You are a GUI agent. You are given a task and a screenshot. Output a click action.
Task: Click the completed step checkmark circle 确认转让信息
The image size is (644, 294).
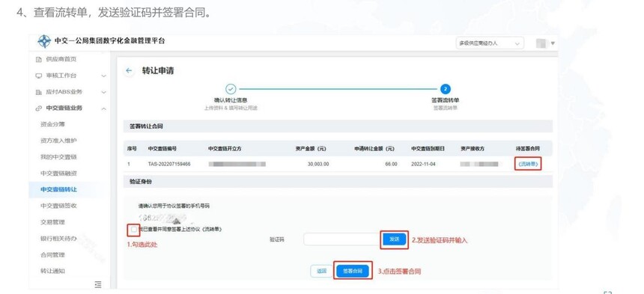231,88
